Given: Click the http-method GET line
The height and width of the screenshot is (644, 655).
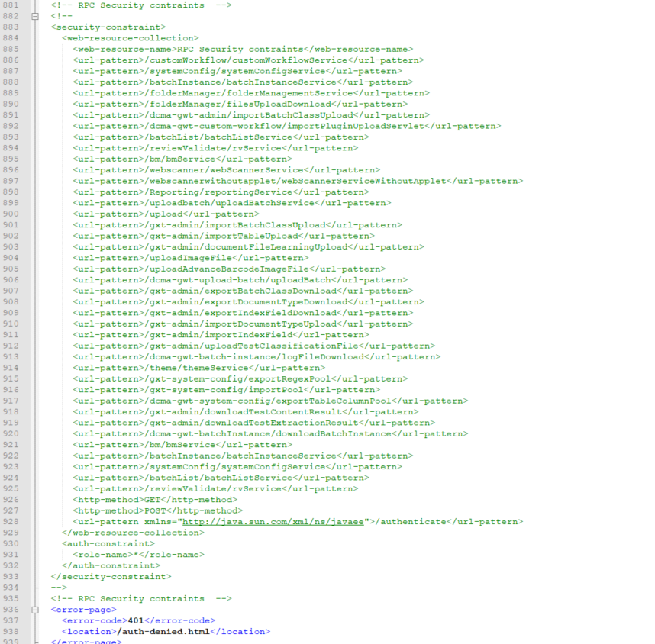Looking at the screenshot, I should pyautogui.click(x=155, y=500).
